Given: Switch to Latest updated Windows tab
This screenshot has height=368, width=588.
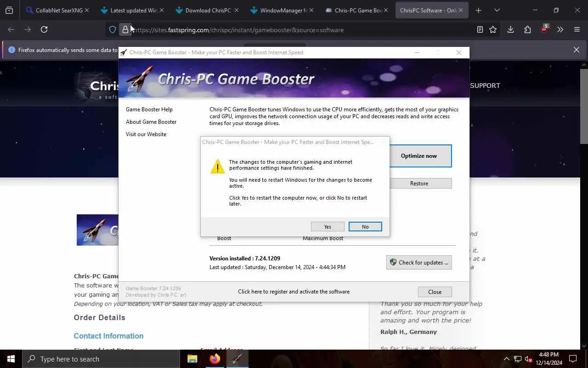Looking at the screenshot, I should pos(132,10).
